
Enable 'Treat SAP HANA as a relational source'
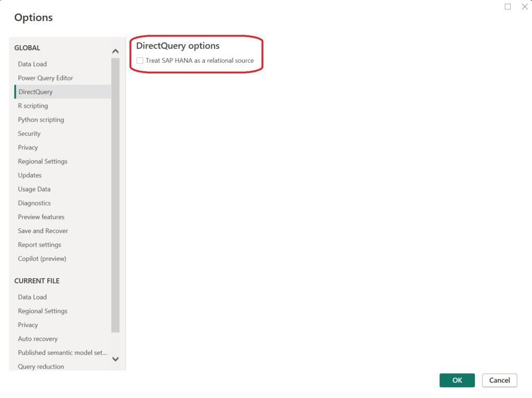[x=140, y=60]
